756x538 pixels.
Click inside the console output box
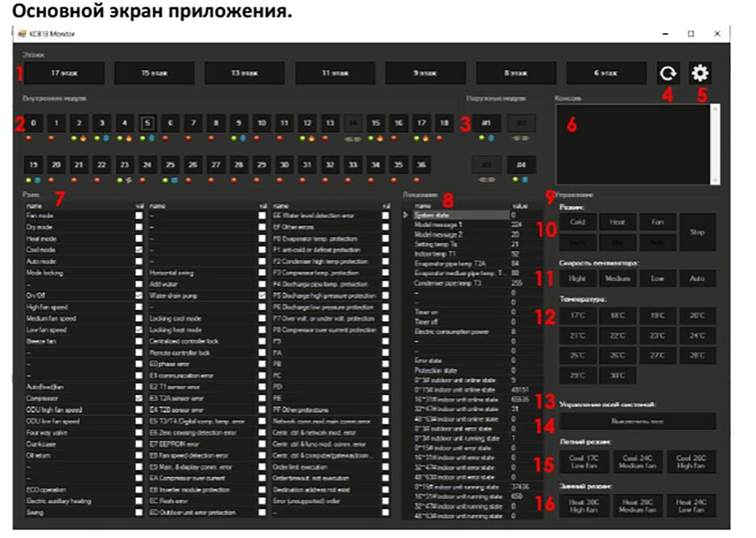(x=633, y=144)
